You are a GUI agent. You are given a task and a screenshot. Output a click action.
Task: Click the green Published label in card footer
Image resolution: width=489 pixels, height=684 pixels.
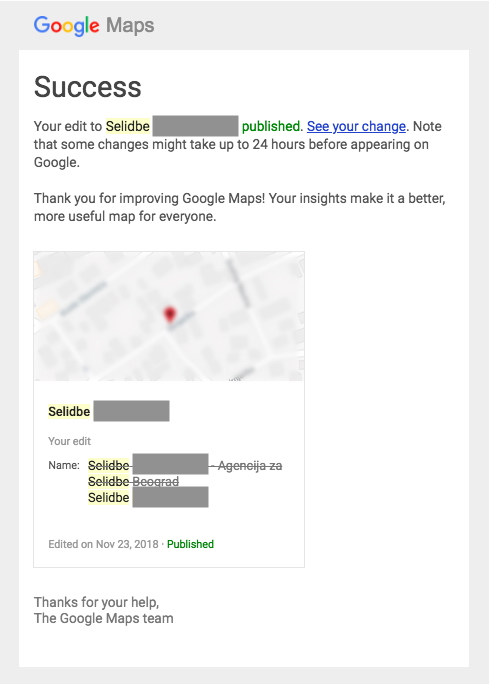(x=190, y=544)
